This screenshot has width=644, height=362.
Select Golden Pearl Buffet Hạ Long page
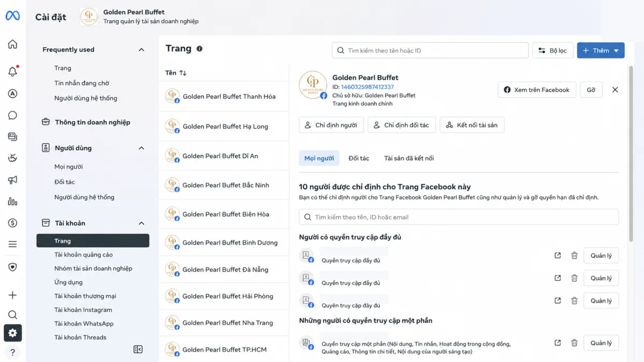point(224,127)
